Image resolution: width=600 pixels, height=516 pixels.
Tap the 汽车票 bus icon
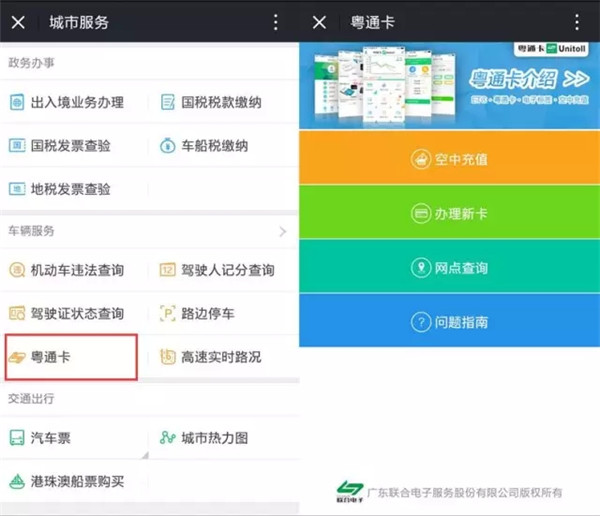pos(17,438)
